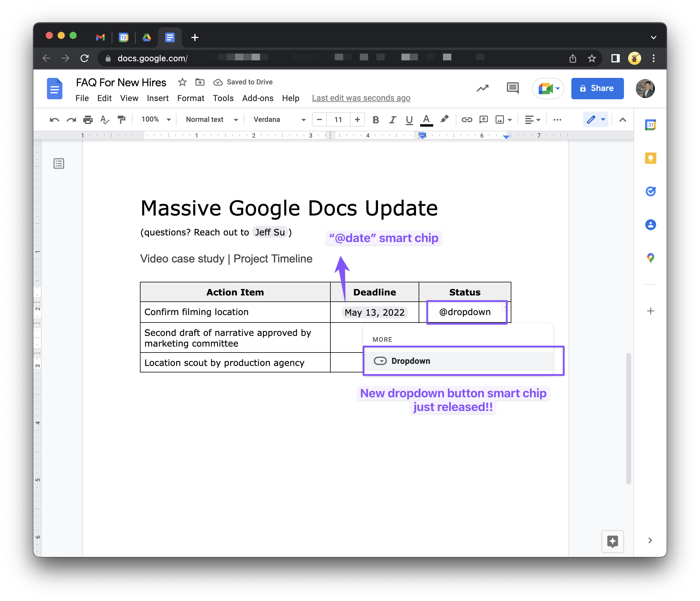Click the May 13, 2022 date chip
The image size is (700, 601).
[x=374, y=312]
